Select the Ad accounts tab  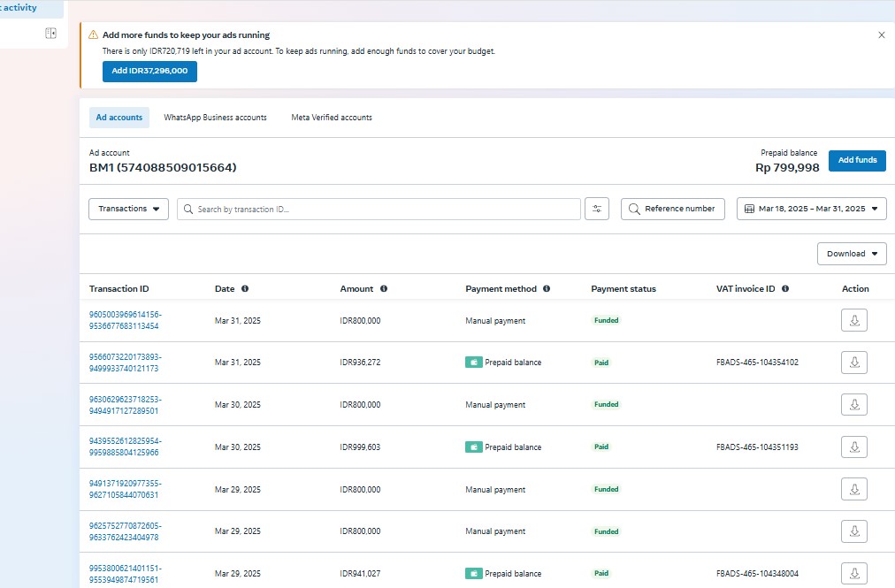[119, 118]
